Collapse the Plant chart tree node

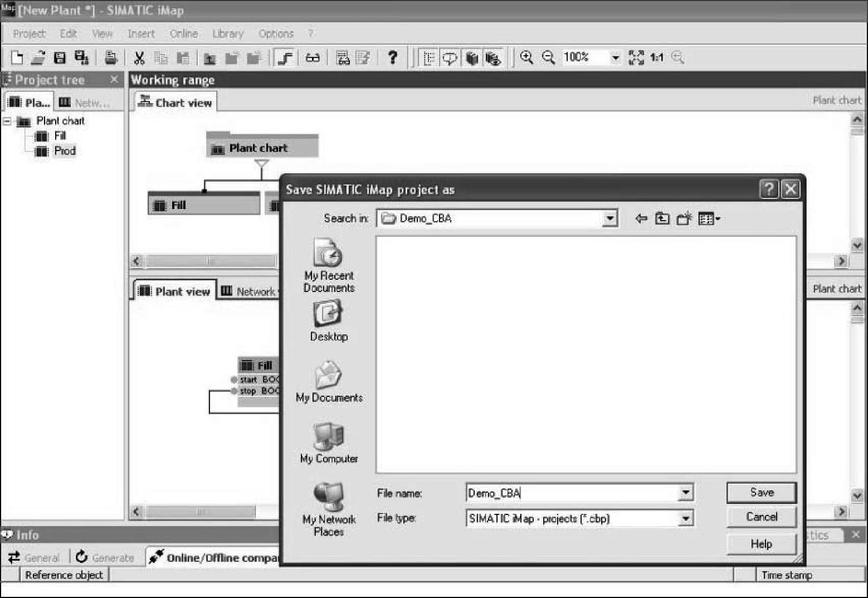(x=7, y=121)
